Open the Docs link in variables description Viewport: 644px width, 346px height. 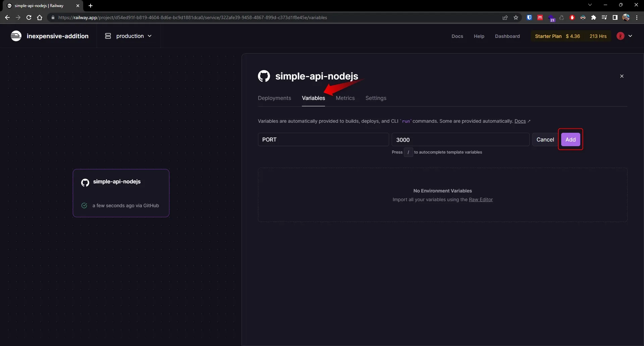click(520, 121)
